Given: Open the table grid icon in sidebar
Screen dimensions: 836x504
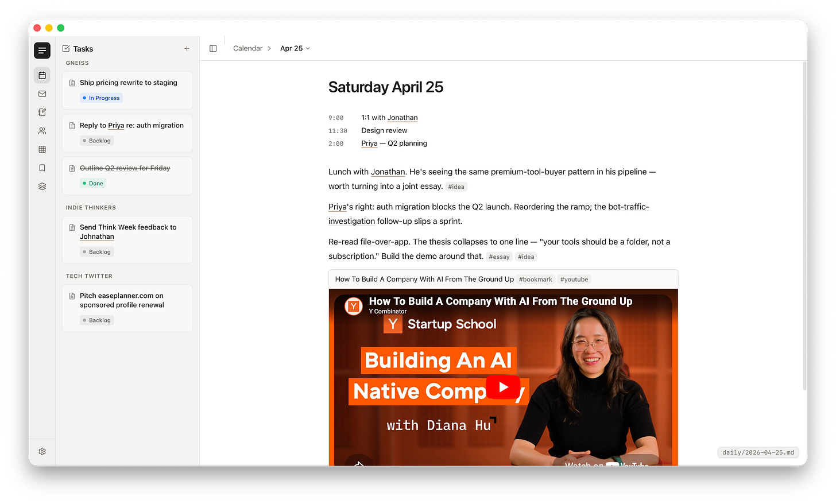Looking at the screenshot, I should tap(42, 149).
